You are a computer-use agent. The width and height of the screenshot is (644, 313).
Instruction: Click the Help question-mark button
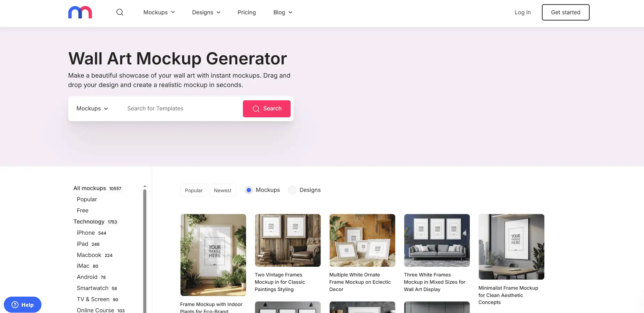click(x=23, y=305)
